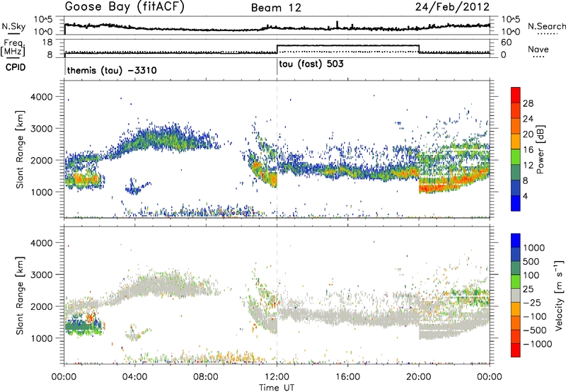The width and height of the screenshot is (566, 392).
Task: Click the 'tau (fast) 503' CPID label
Action: point(311,64)
